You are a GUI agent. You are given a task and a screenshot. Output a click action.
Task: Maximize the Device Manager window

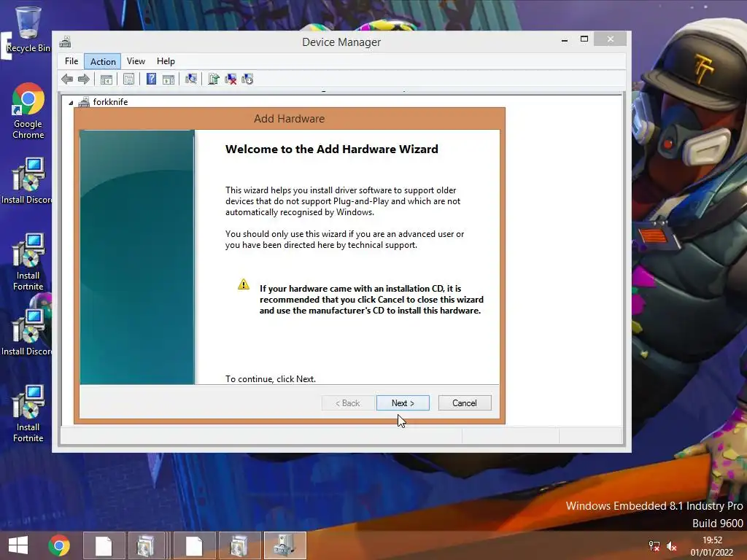[584, 39]
